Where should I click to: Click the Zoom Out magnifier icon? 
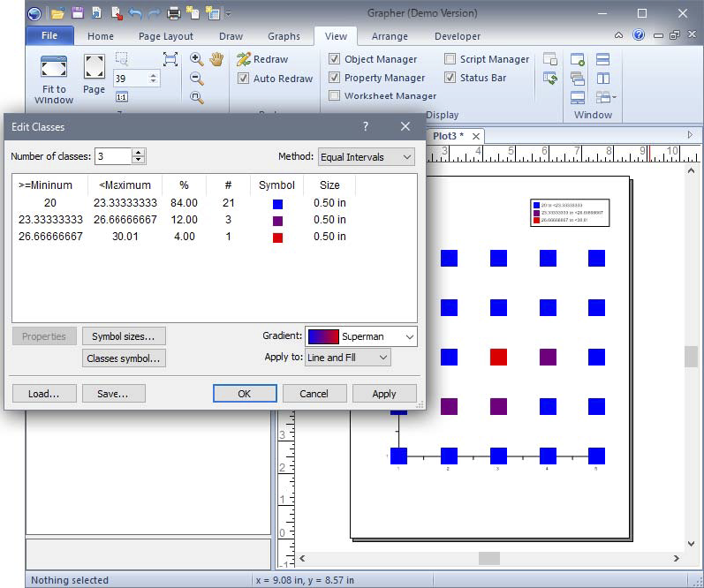[x=196, y=78]
